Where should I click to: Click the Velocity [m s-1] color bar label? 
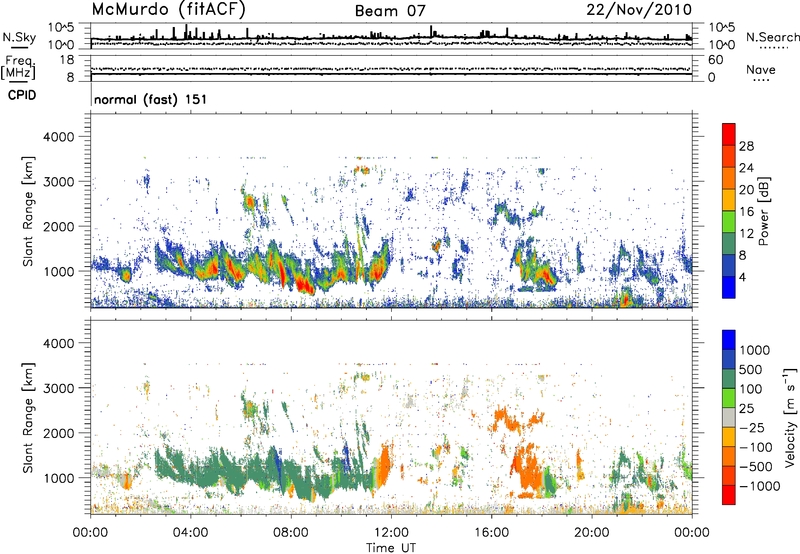790,417
